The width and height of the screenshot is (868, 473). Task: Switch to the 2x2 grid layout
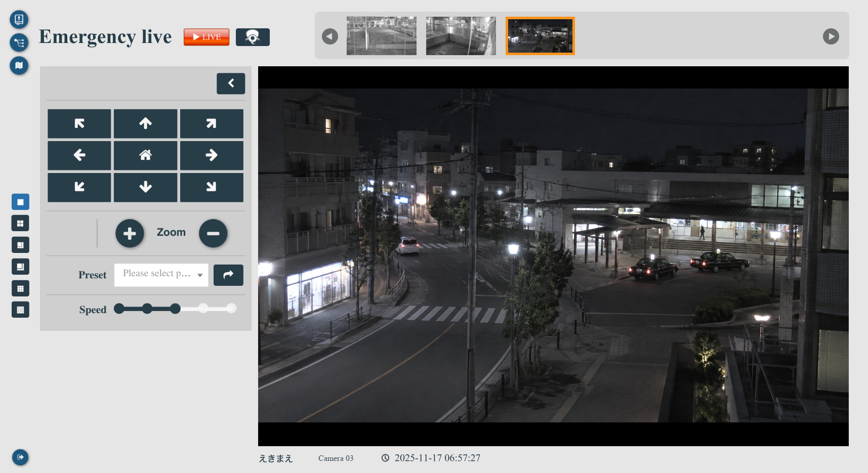pos(20,223)
